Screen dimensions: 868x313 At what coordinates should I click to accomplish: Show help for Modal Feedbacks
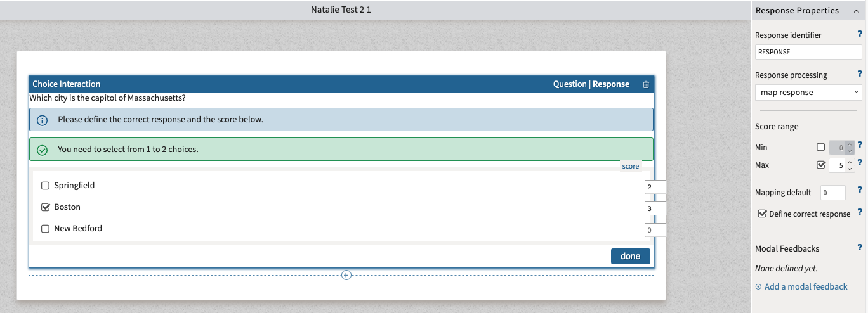860,248
